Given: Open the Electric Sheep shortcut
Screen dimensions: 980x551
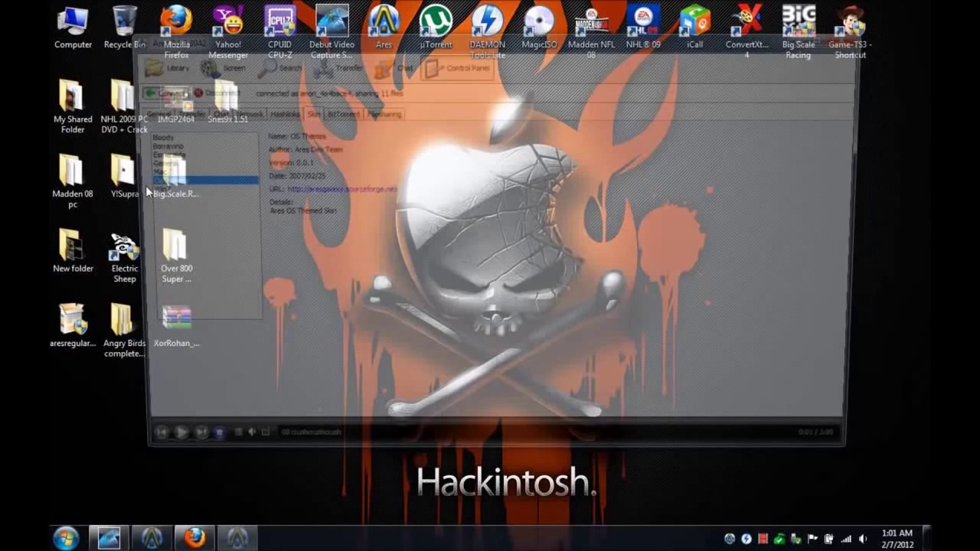Looking at the screenshot, I should (x=125, y=256).
